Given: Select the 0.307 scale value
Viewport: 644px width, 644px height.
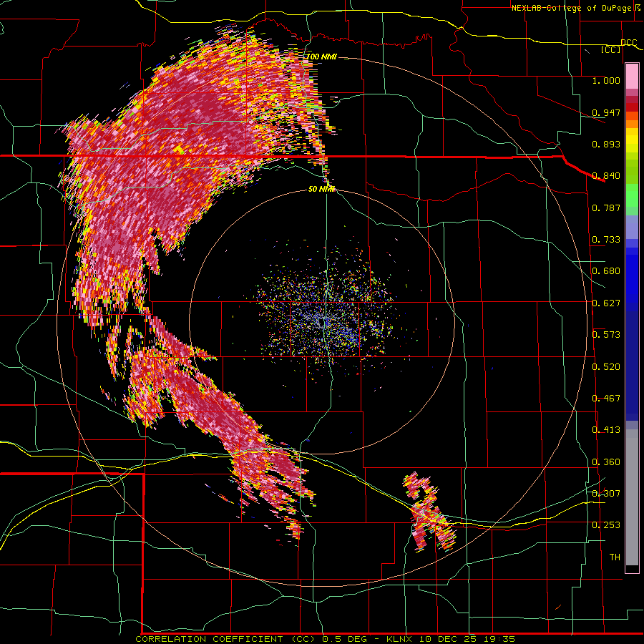Looking at the screenshot, I should pyautogui.click(x=606, y=493).
